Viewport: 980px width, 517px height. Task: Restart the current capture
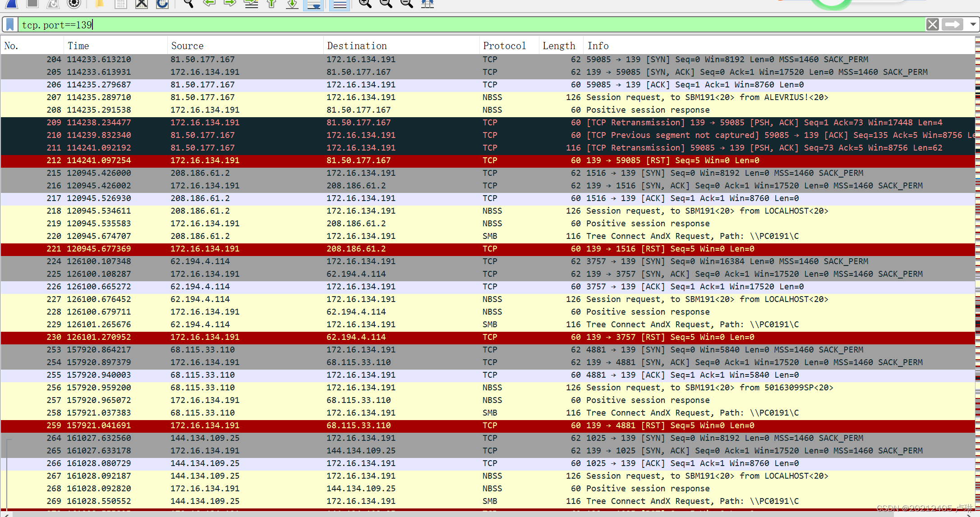pos(53,4)
